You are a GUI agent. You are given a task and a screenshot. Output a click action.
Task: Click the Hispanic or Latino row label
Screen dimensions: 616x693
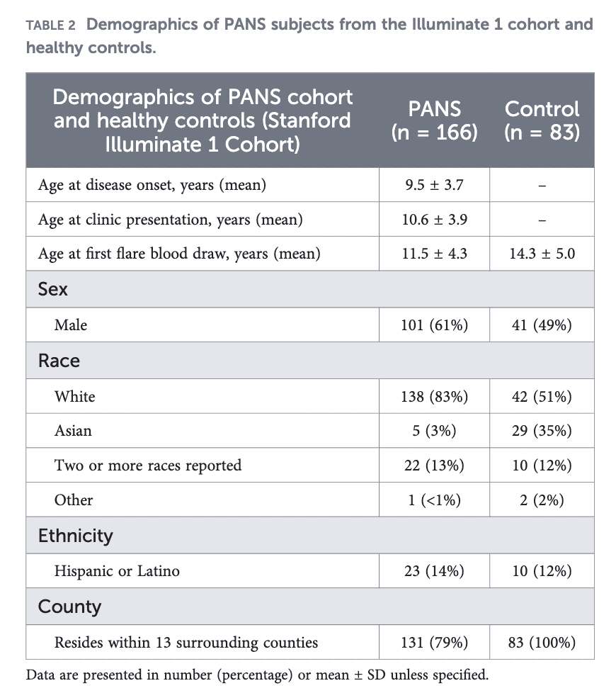[117, 571]
